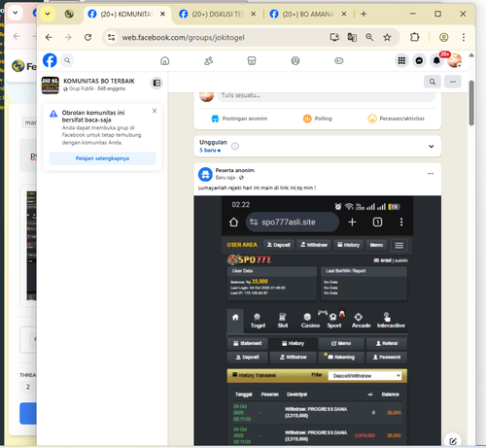
Task: Click the Unggulan info icon
Action: pyautogui.click(x=235, y=147)
